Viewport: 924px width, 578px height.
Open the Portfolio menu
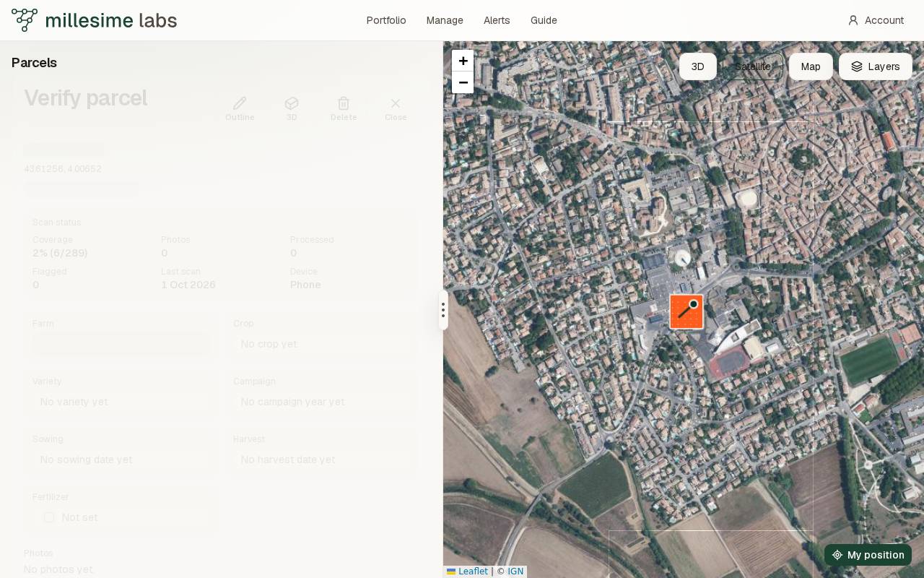[386, 20]
